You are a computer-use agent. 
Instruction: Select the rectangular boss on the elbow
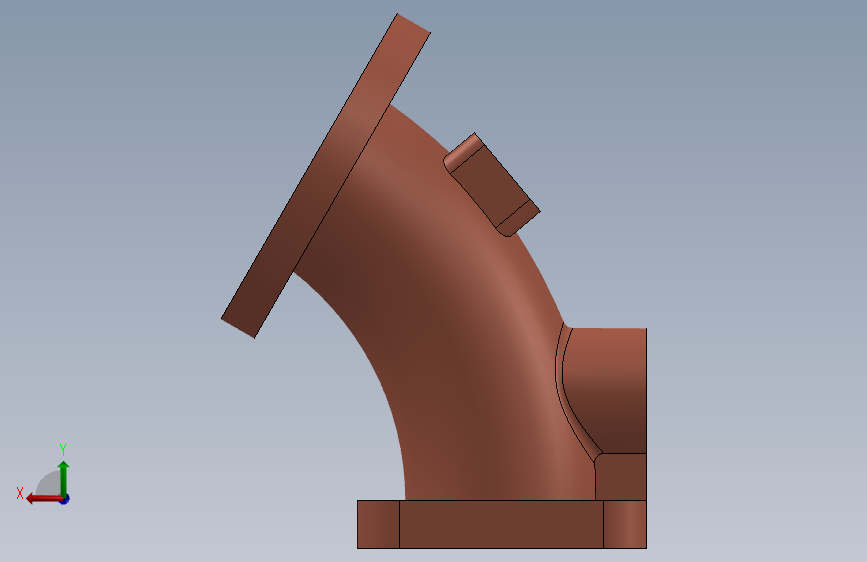[492, 184]
